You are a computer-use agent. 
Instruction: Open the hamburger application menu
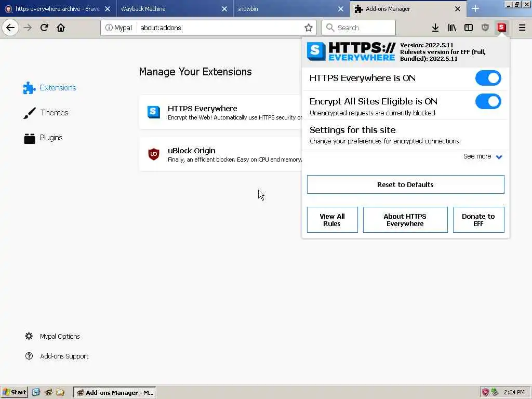pos(522,28)
